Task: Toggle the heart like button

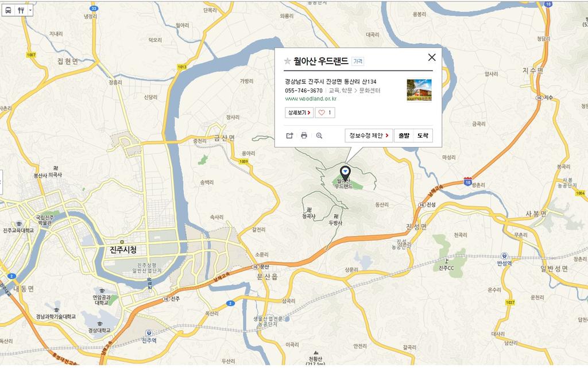Action: pos(325,113)
